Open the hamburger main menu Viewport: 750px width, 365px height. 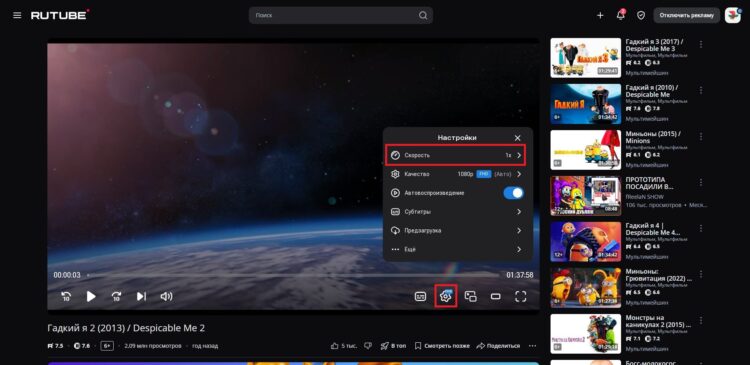coord(17,15)
